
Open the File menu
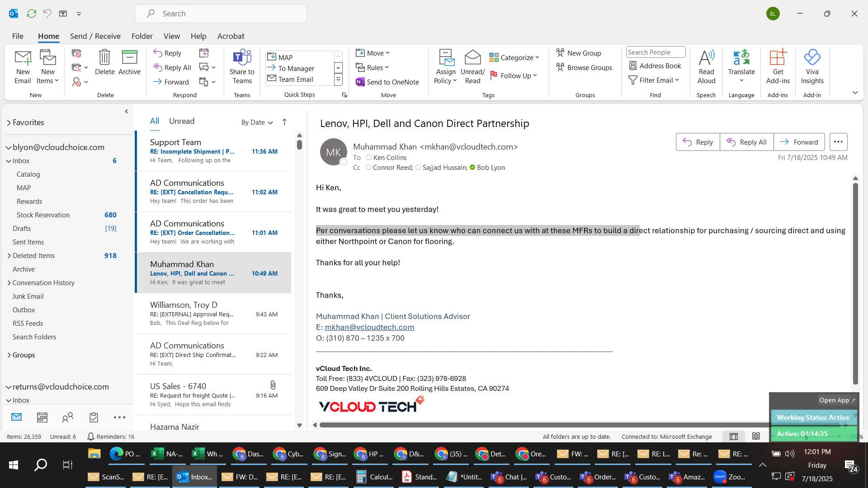18,36
